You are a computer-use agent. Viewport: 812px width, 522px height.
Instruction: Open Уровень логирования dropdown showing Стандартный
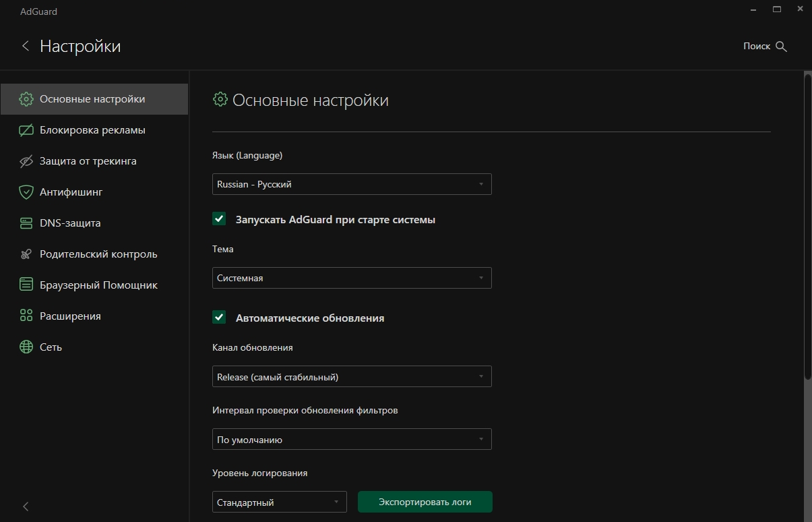[x=280, y=502]
